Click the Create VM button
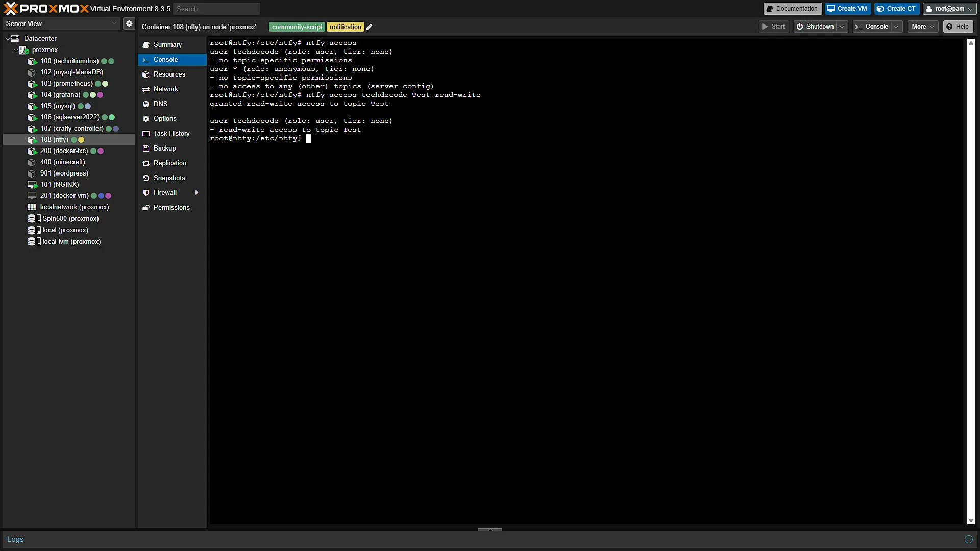Viewport: 980px width, 551px height. (x=847, y=9)
